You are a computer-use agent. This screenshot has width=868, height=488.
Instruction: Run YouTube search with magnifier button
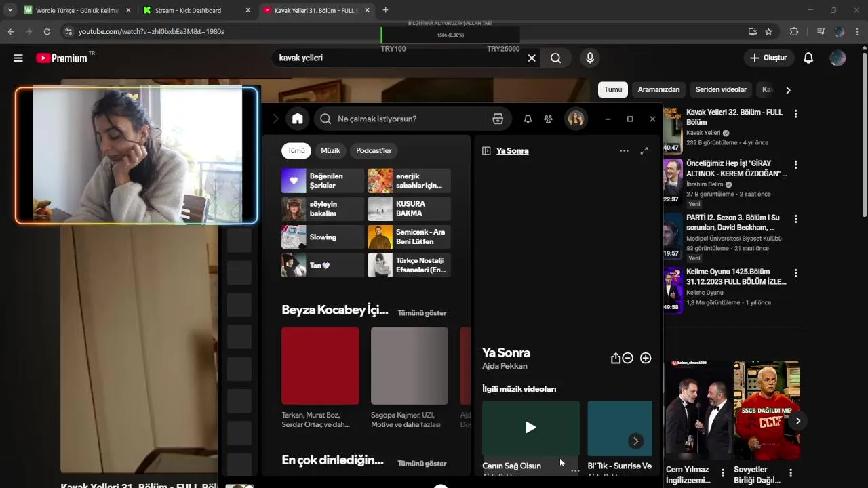click(x=555, y=58)
